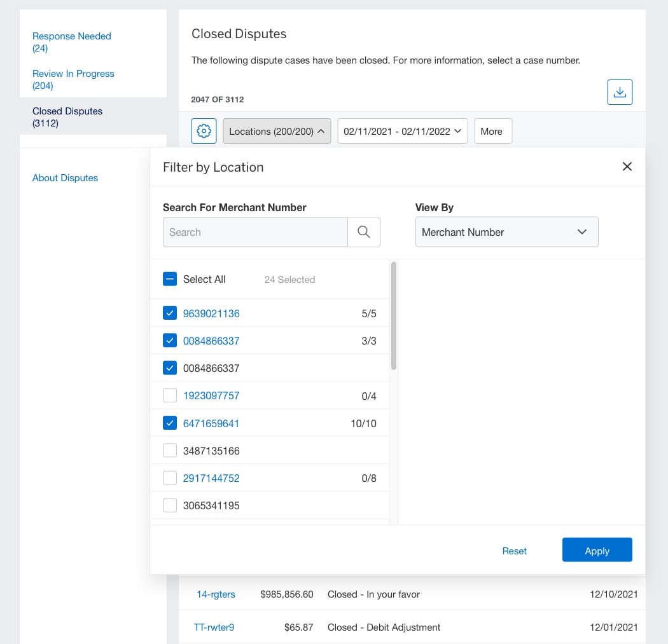
Task: Navigate to Response Needed section
Action: (71, 36)
